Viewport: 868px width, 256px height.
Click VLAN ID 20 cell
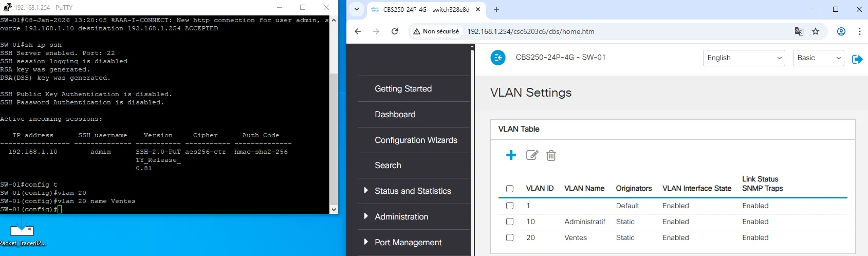pyautogui.click(x=530, y=237)
